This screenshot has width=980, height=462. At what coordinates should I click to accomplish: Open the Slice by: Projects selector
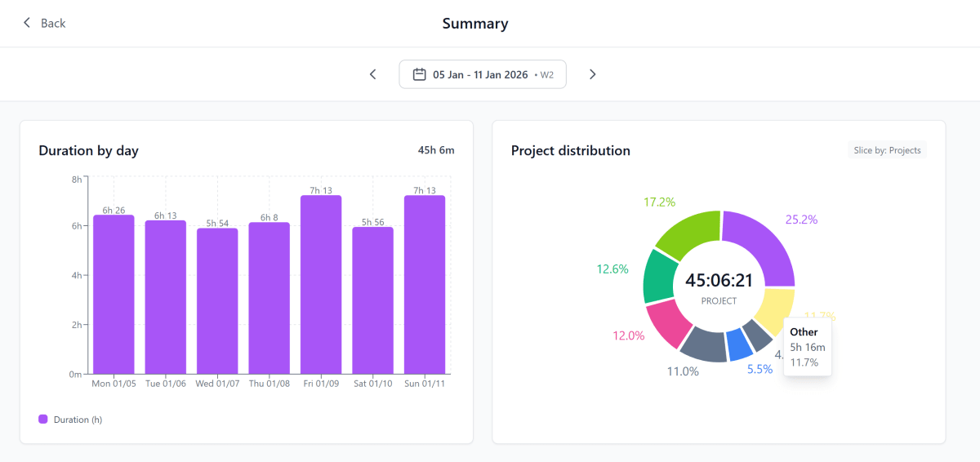[x=887, y=150]
